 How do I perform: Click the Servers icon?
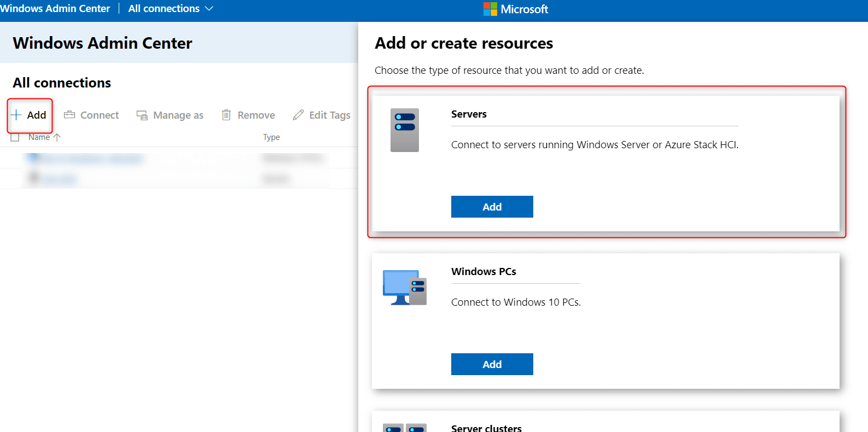point(405,130)
